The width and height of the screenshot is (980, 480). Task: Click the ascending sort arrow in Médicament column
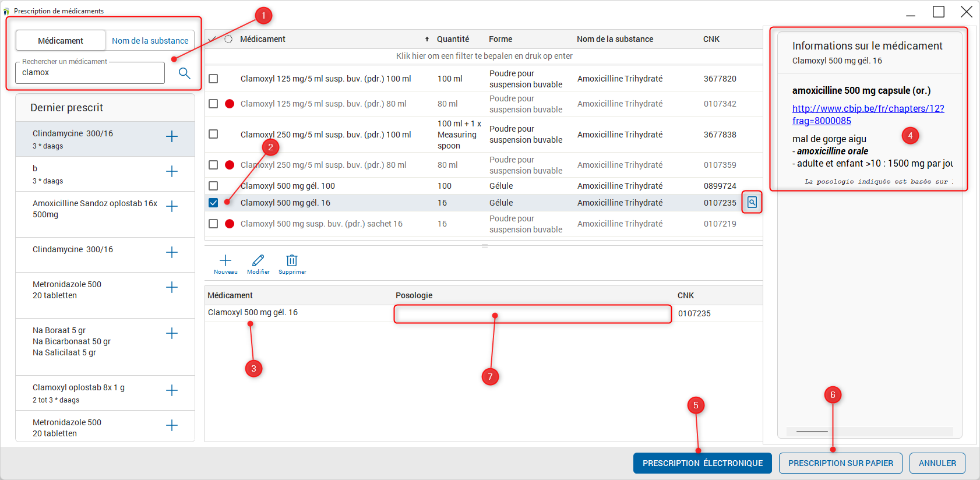point(427,40)
